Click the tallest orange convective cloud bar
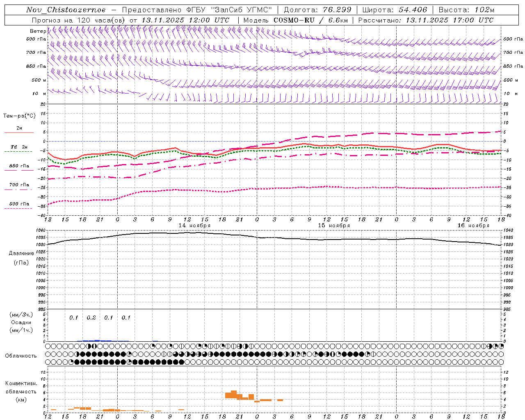The image size is (525, 420). point(234,394)
